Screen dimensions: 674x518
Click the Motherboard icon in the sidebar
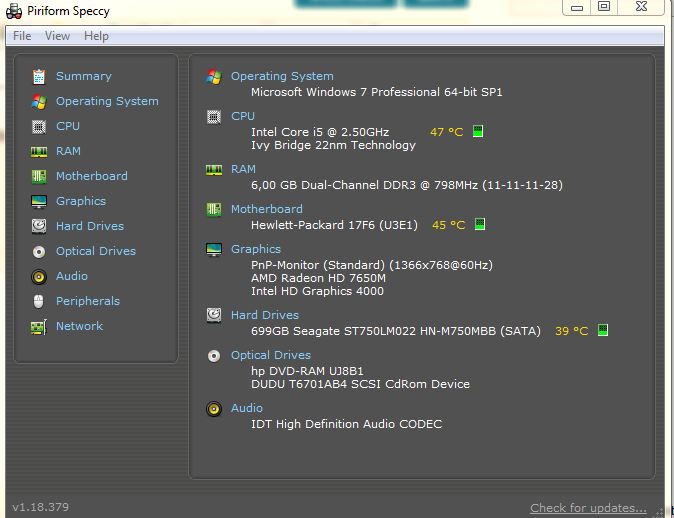(39, 176)
